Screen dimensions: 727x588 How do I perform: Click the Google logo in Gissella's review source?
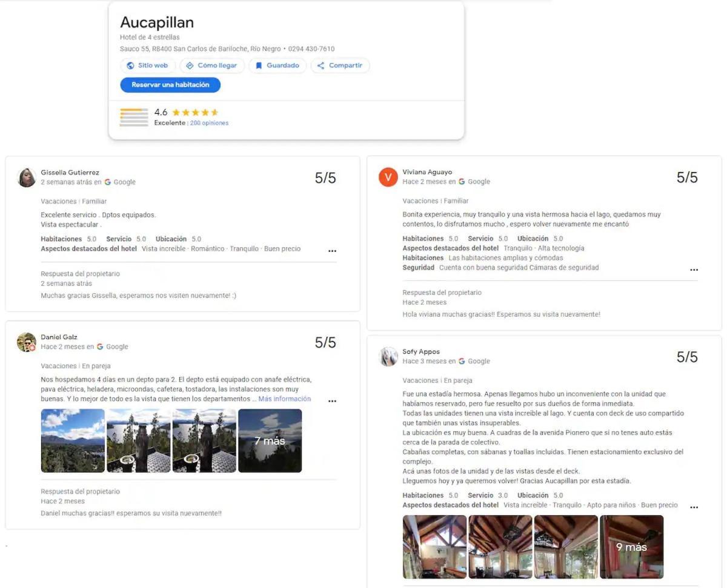coord(108,182)
